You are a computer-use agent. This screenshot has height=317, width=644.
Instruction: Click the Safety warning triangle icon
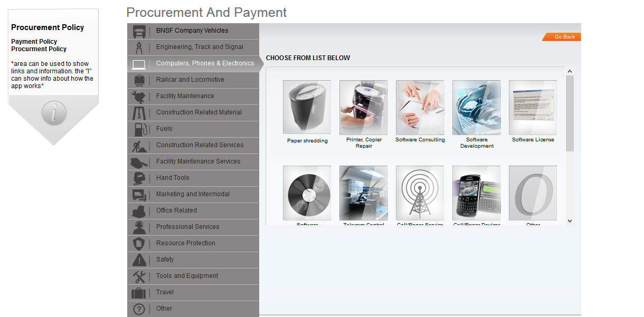tap(139, 260)
